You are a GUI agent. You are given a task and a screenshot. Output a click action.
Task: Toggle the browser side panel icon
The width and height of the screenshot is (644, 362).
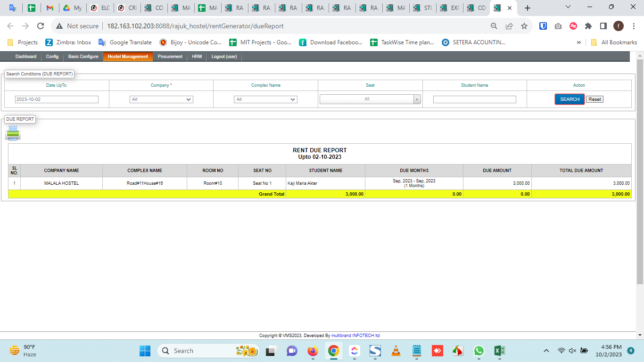[603, 26]
